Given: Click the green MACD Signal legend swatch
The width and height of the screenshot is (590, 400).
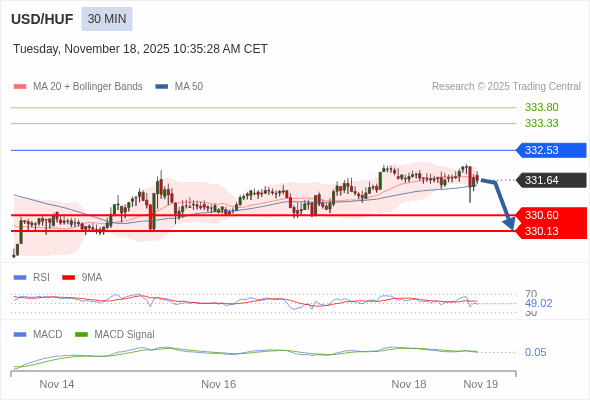Looking at the screenshot, I should (81, 335).
